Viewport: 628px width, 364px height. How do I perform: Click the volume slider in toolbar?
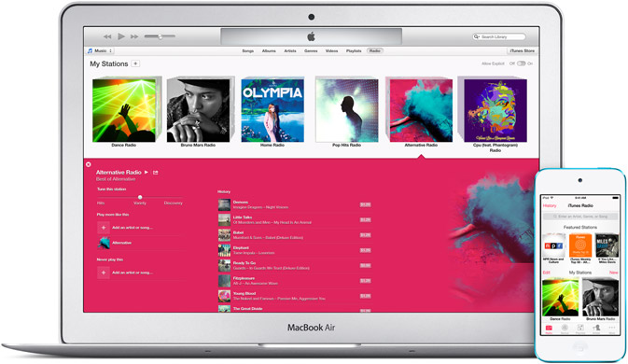click(x=160, y=36)
